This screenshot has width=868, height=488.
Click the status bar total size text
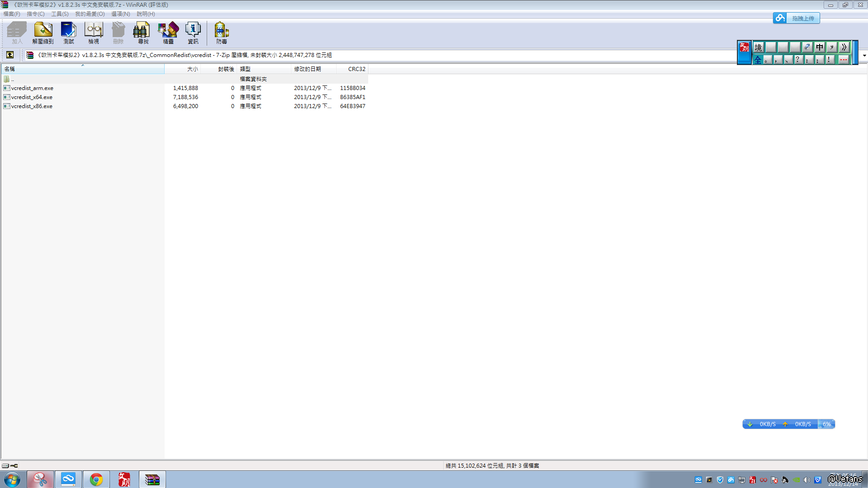click(x=492, y=466)
